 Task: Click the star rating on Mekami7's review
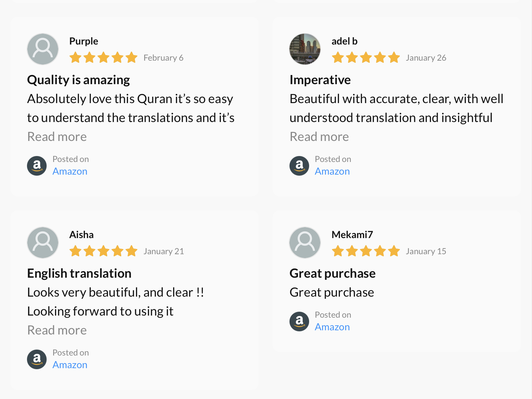pos(366,251)
